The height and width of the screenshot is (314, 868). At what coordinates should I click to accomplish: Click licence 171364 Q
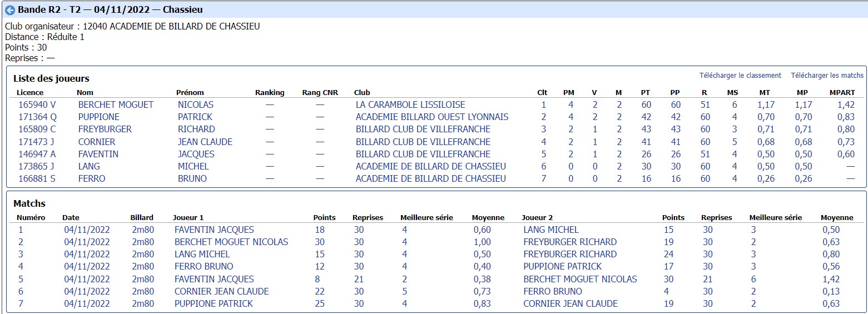pyautogui.click(x=37, y=117)
